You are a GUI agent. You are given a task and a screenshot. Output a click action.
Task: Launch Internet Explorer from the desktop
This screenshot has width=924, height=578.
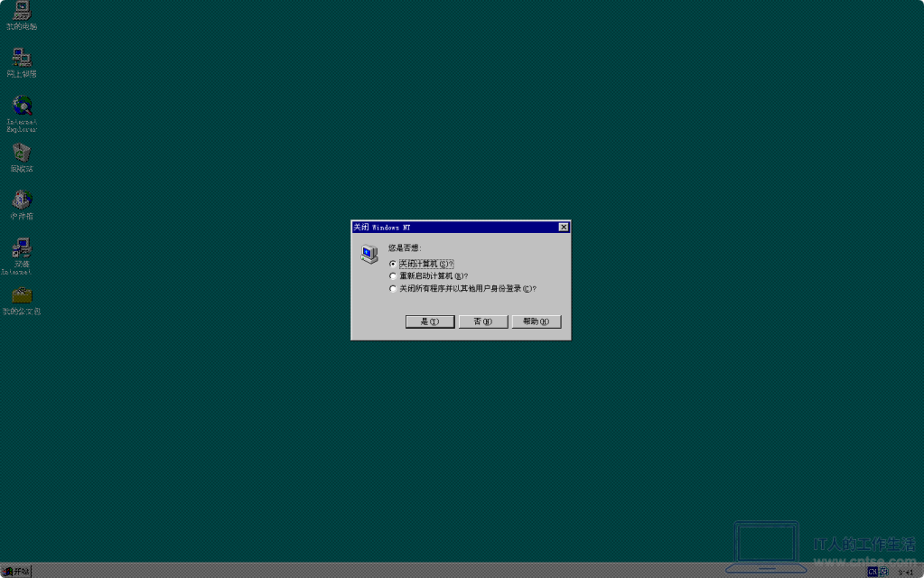click(22, 114)
